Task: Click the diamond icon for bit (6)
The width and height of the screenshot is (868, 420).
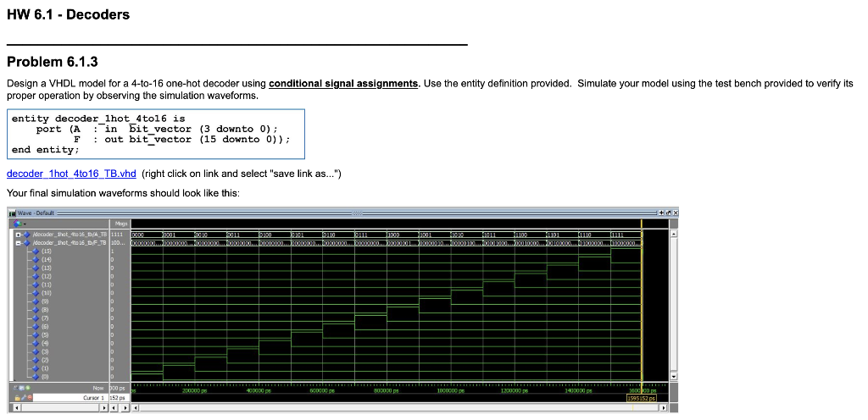Action: 36,327
